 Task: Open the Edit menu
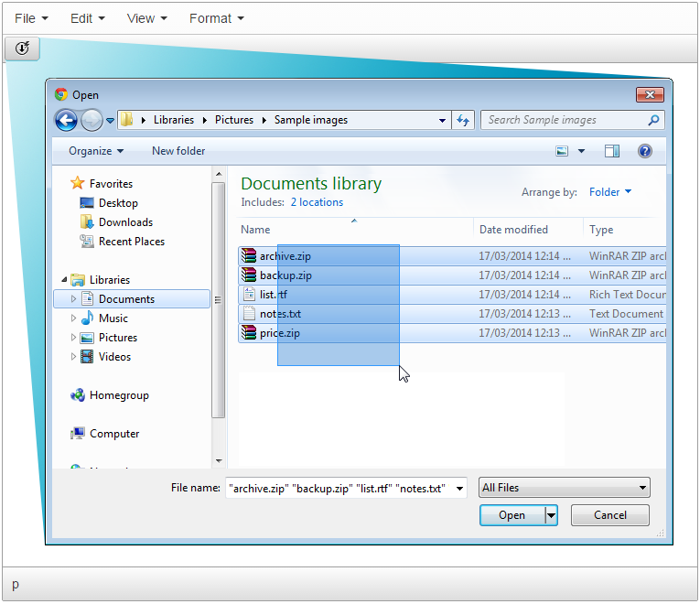pos(88,18)
